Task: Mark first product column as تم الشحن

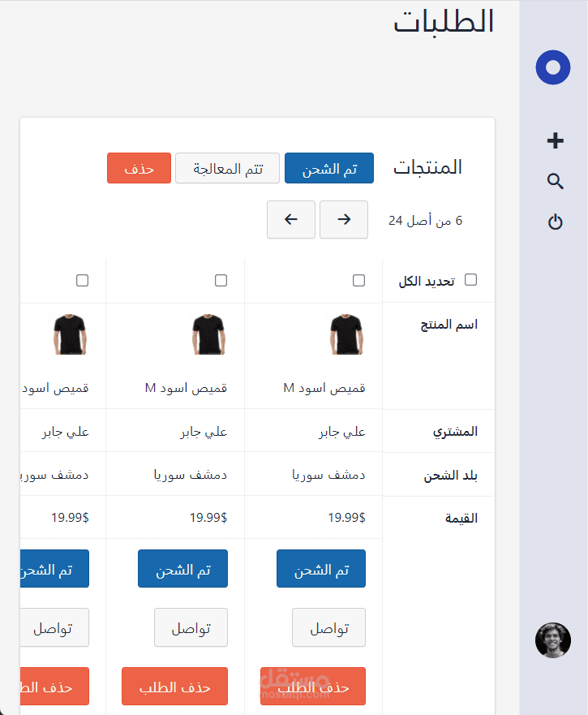Action: click(321, 569)
